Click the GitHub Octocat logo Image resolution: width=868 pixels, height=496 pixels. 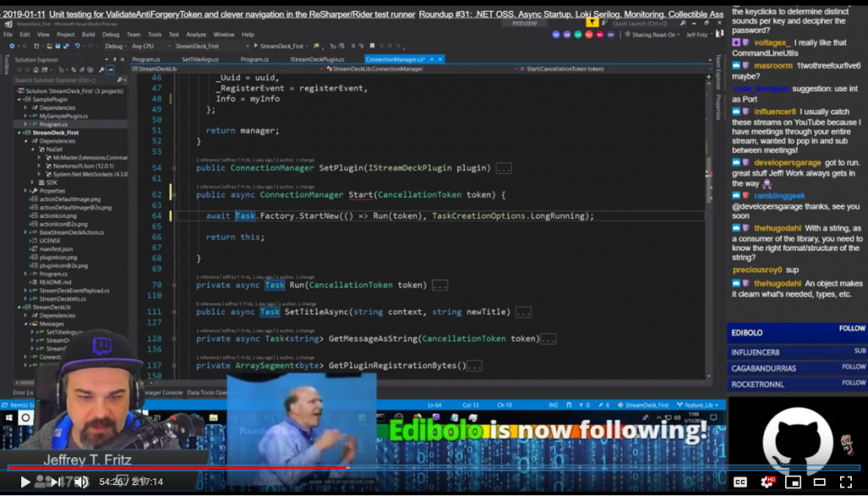(798, 441)
